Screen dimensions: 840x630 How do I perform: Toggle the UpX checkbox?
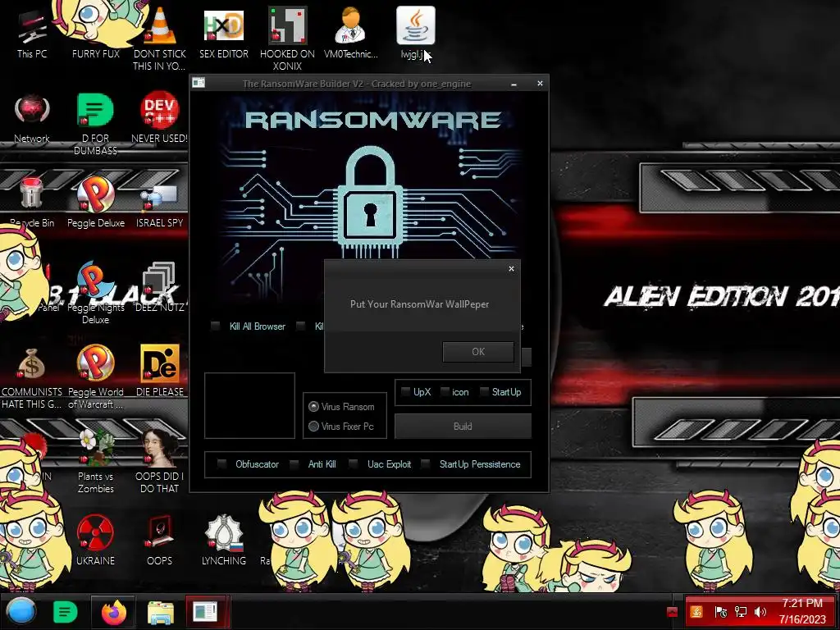(x=405, y=391)
